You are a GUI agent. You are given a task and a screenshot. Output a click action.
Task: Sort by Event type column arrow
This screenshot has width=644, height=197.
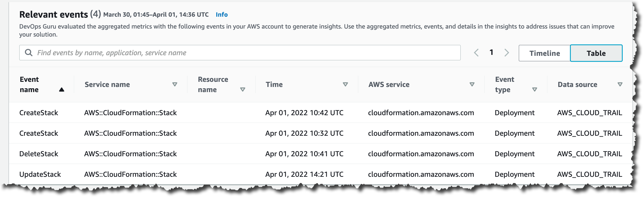pyautogui.click(x=535, y=90)
